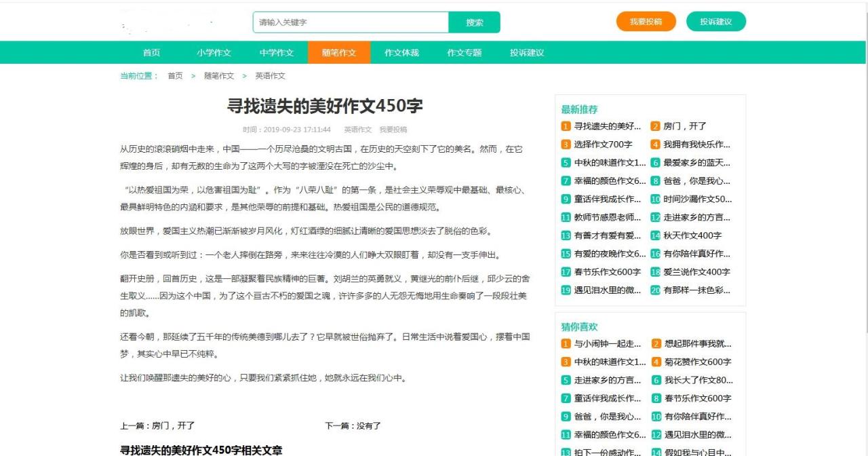Click the 寻找遗失的美好作文450字相关文章 heading
Screen dimensions: 868x456
coord(201,450)
